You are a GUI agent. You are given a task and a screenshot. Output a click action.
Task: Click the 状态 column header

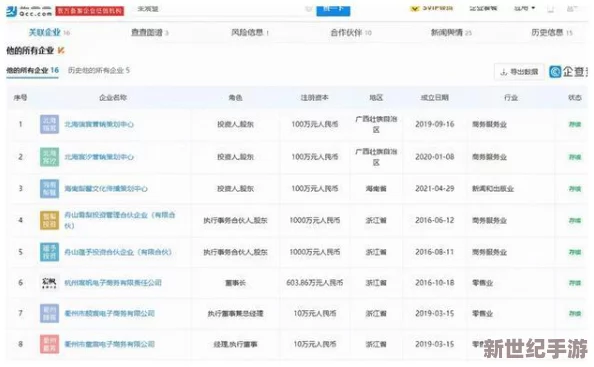tap(575, 98)
